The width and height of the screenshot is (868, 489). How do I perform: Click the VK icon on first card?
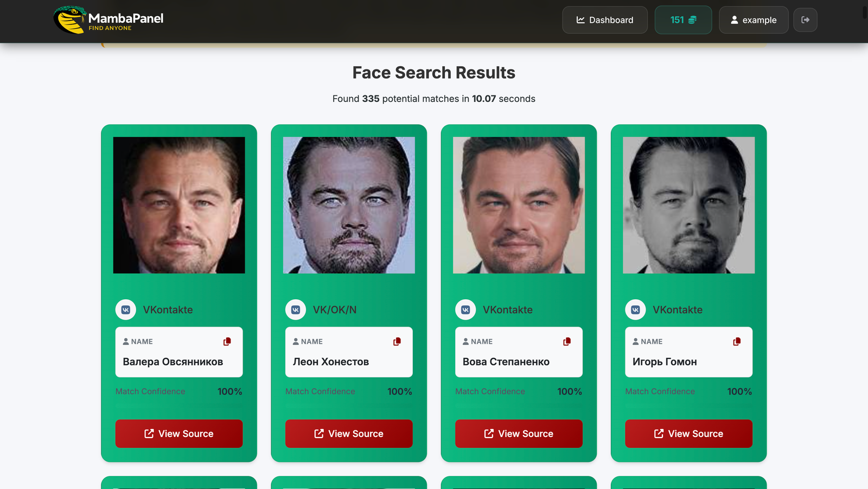(126, 310)
